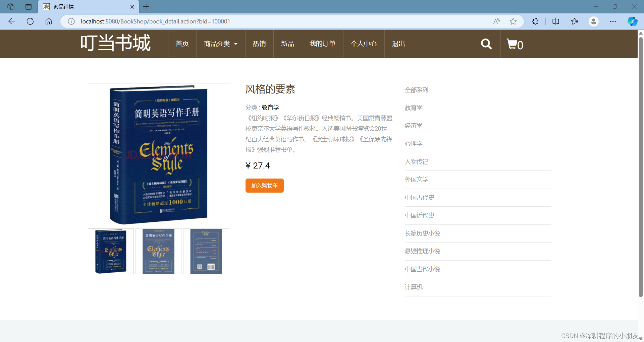Open the split screen browser icon
644x342 pixels.
555,21
